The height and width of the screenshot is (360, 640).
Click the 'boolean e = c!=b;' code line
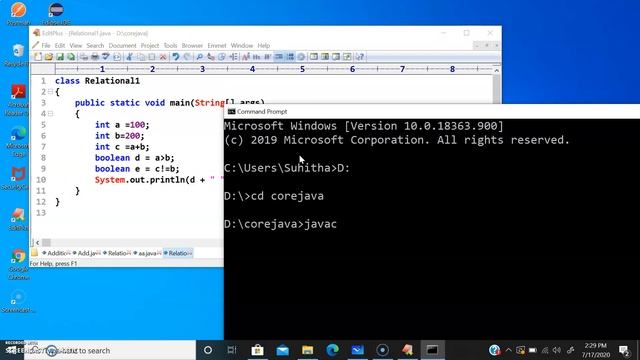click(137, 169)
